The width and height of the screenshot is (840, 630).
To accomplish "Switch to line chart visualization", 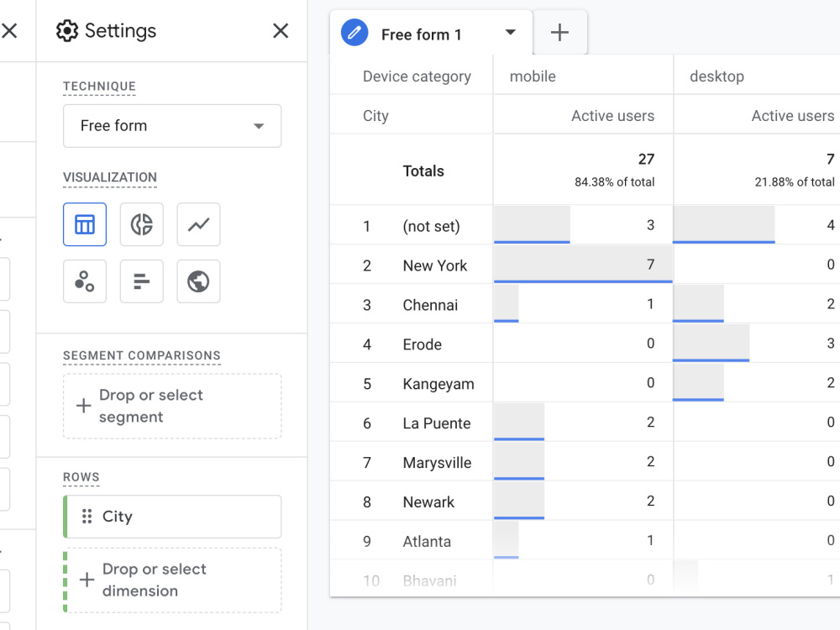I will tap(198, 224).
